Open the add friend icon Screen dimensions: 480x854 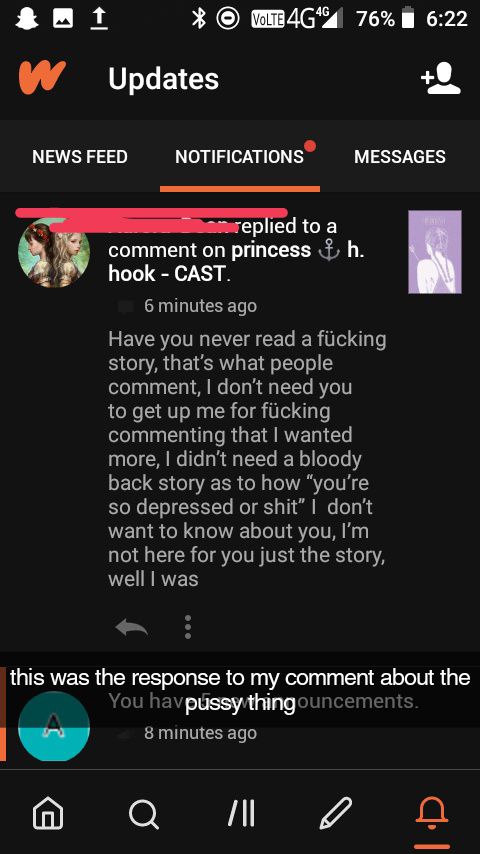tap(441, 78)
